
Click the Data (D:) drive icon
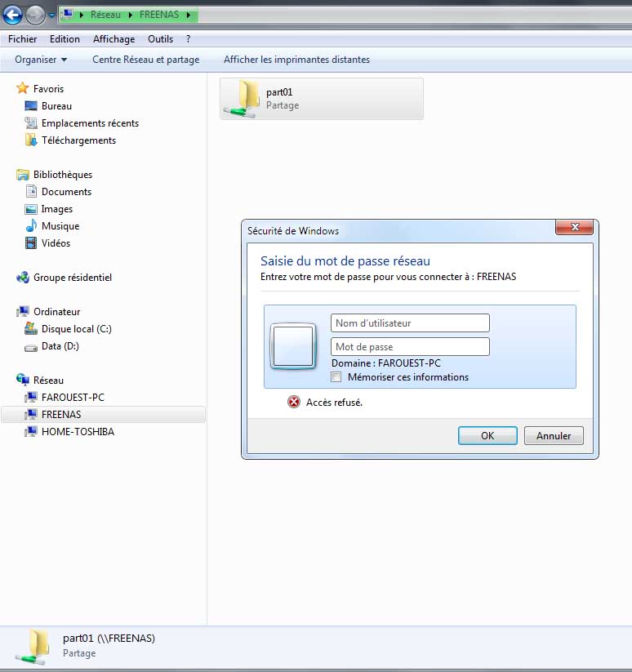[x=31, y=348]
